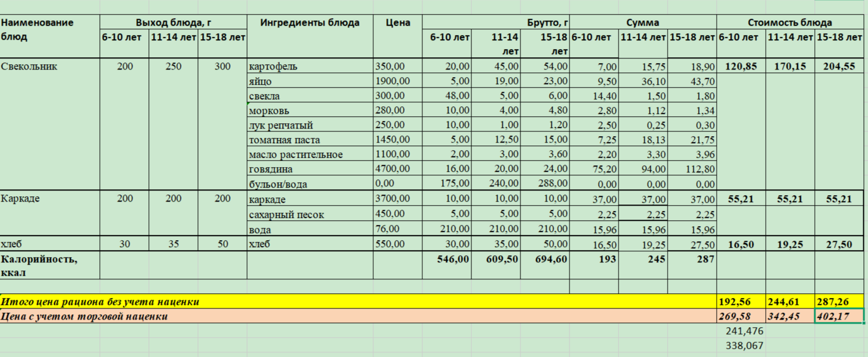
Task: Click the Выход блюда, г header cell
Action: coord(173,23)
